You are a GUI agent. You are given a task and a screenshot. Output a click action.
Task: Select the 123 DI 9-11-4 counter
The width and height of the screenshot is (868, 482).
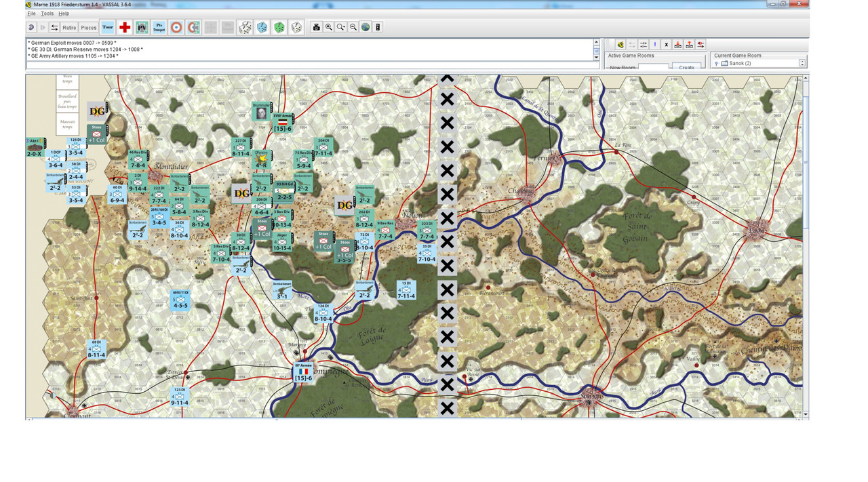[x=180, y=397]
